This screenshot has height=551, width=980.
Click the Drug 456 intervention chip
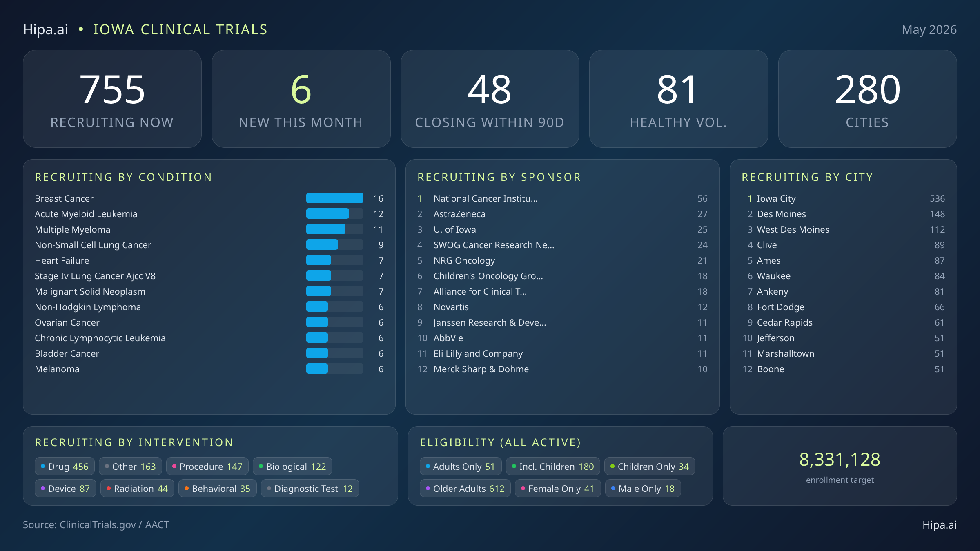click(65, 467)
